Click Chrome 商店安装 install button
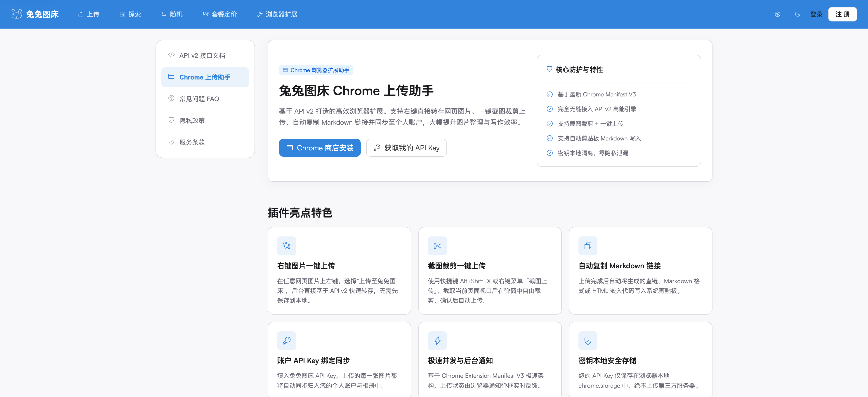Viewport: 868px width, 397px height. (319, 148)
